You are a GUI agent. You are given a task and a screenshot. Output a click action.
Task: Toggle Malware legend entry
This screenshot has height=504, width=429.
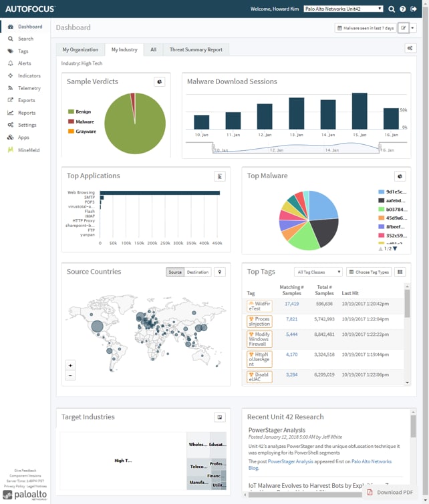[x=81, y=121]
